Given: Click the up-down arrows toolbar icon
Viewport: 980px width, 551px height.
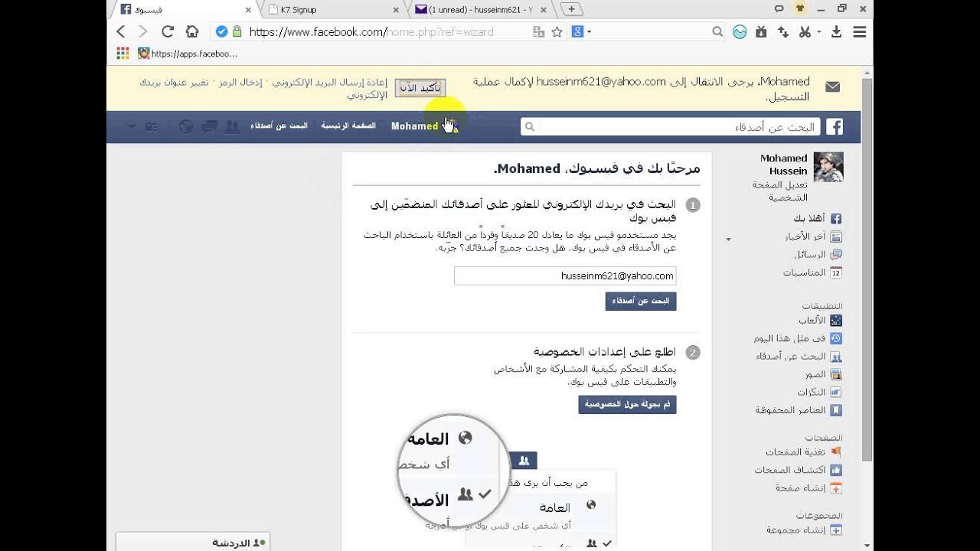Looking at the screenshot, I should coord(783,32).
